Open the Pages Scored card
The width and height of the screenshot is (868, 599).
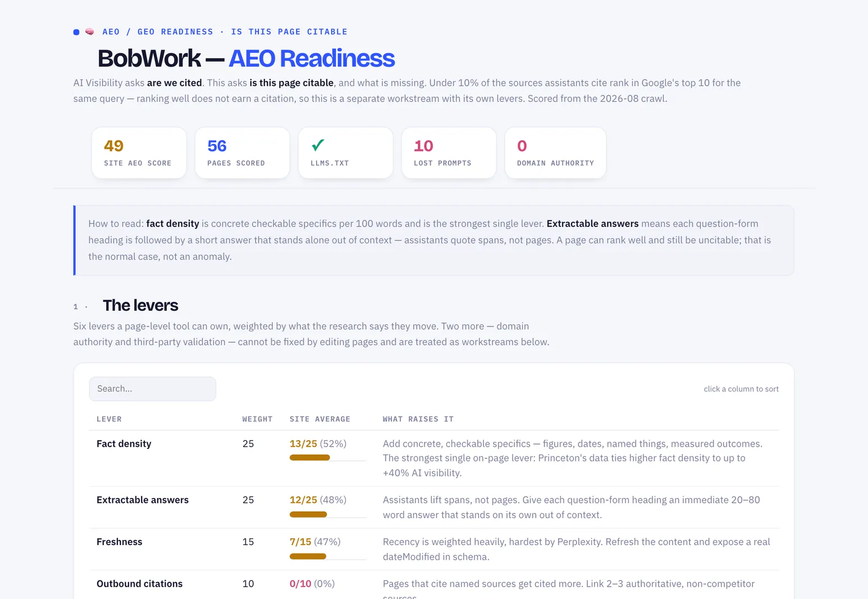(243, 153)
